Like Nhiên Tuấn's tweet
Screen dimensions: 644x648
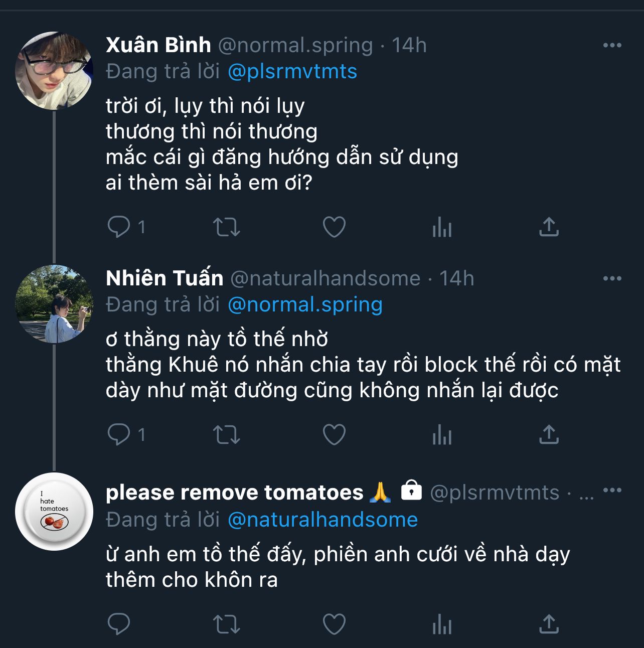[334, 434]
